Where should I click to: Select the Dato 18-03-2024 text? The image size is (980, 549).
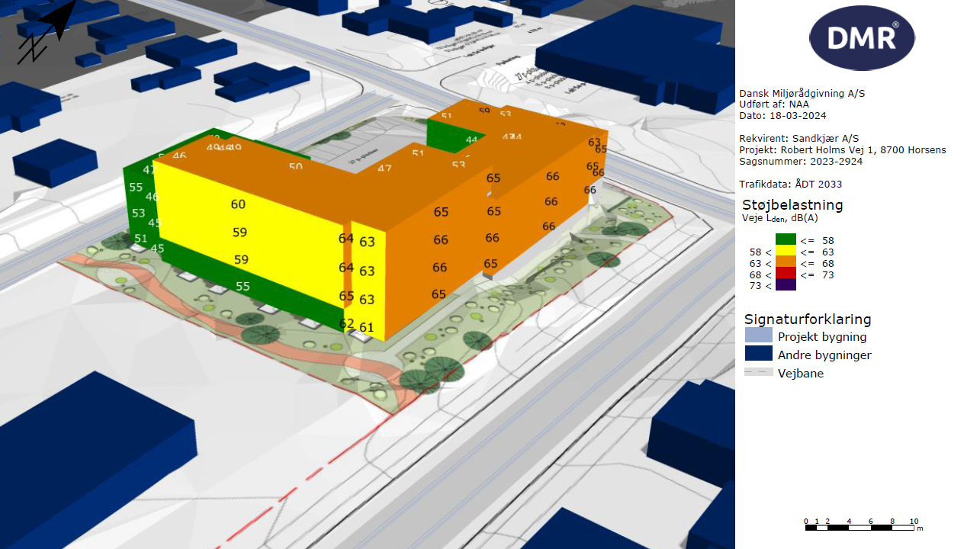782,116
